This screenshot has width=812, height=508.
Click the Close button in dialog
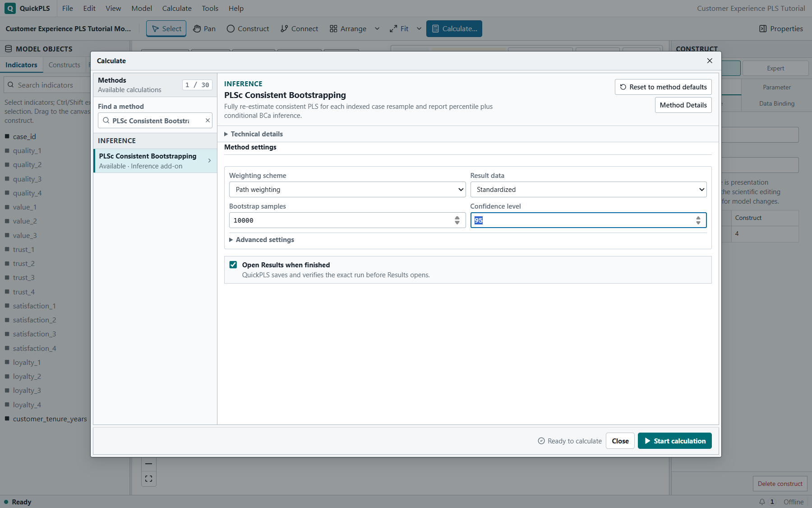pos(620,441)
